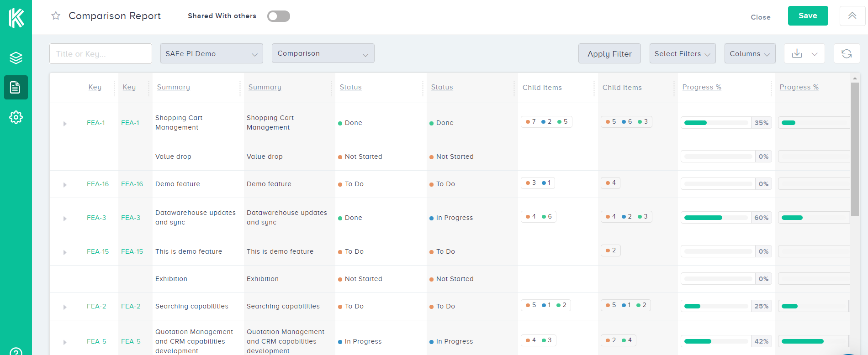Open the Comparison dropdown
868x355 pixels.
(323, 53)
